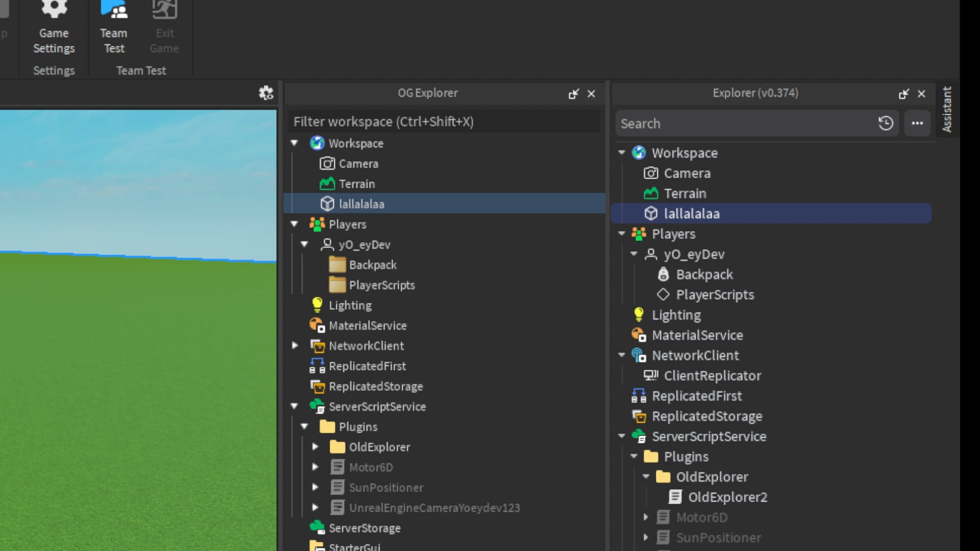Image resolution: width=980 pixels, height=551 pixels.
Task: Select Camera row in v0.374 Explorer
Action: 771,173
